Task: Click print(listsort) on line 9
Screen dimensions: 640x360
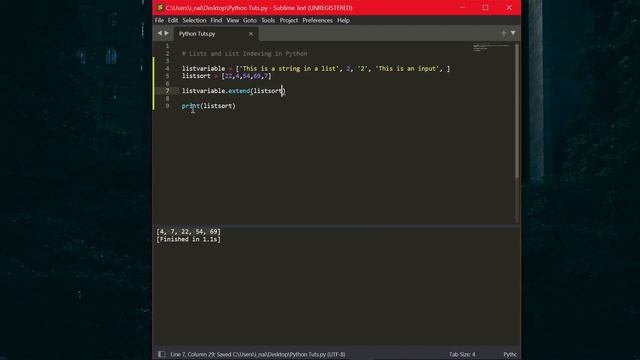Action: click(209, 106)
